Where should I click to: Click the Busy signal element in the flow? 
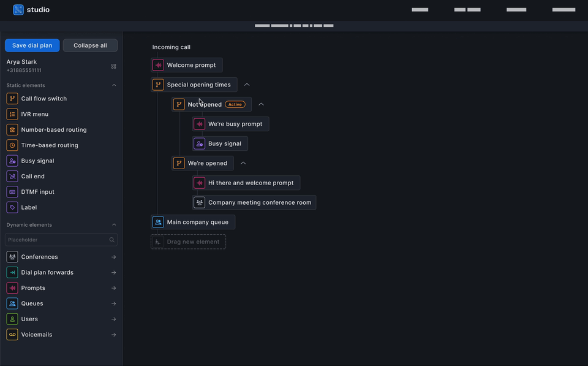(x=219, y=143)
